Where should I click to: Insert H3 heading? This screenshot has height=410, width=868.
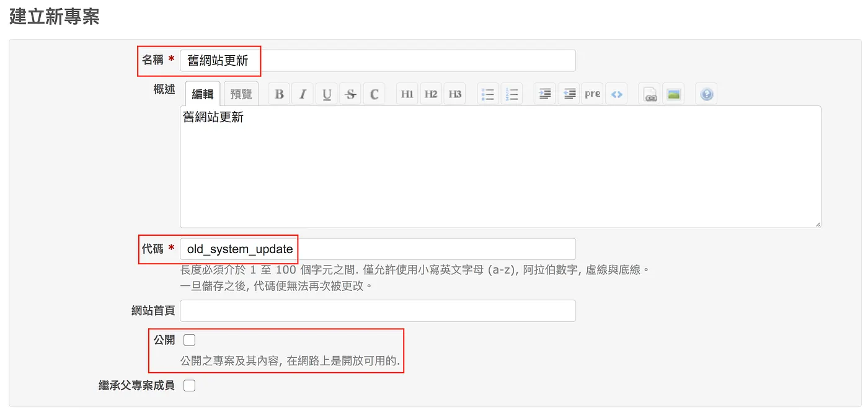454,94
